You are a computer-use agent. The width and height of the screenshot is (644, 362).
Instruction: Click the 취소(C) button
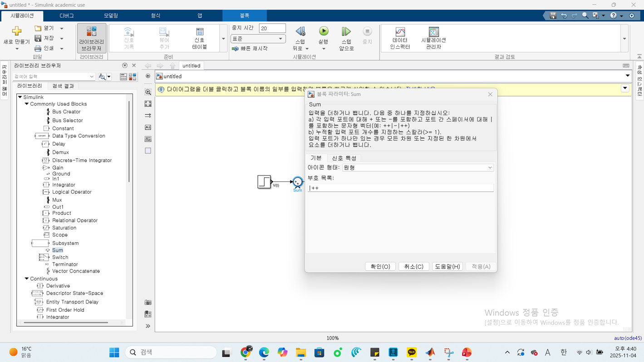click(x=414, y=267)
